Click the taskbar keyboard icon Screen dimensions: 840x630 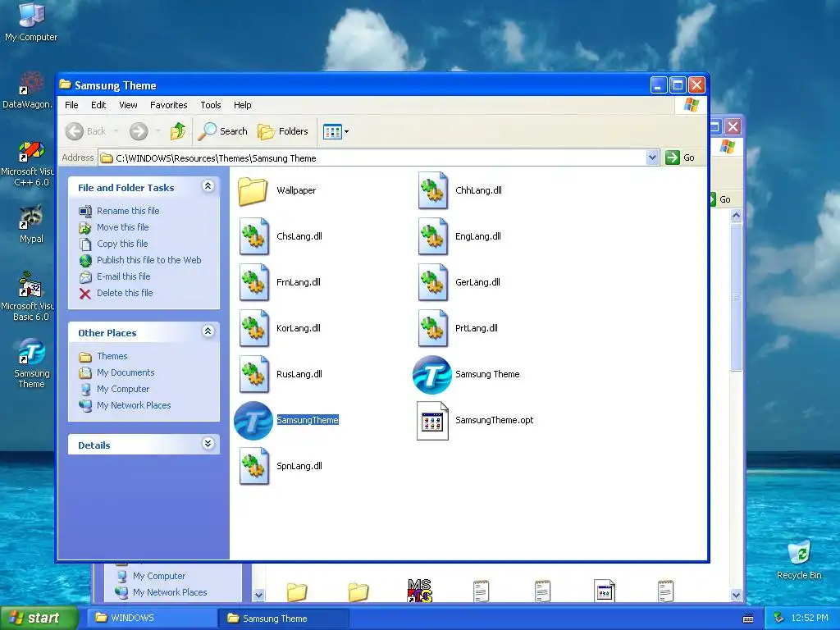748,619
